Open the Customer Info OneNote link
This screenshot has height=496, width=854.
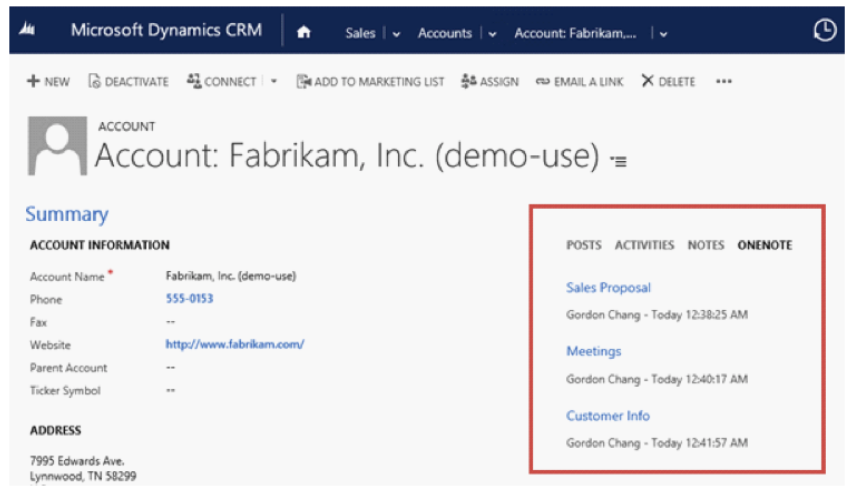click(608, 415)
